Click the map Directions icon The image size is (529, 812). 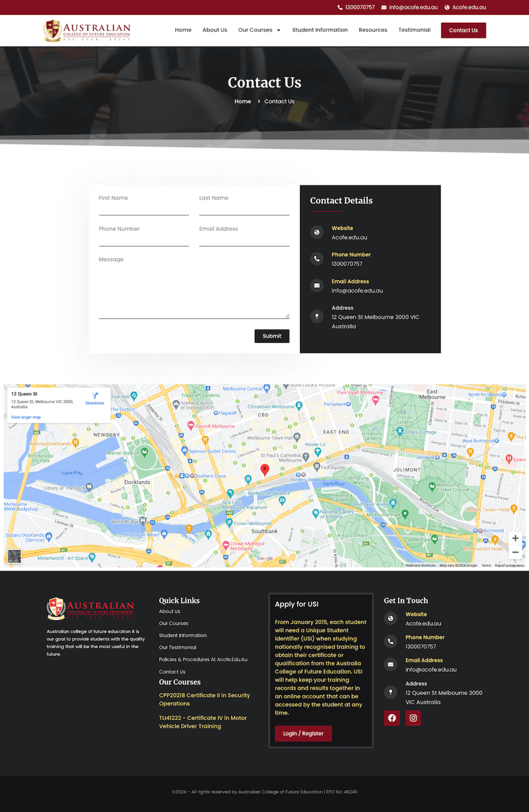click(95, 395)
